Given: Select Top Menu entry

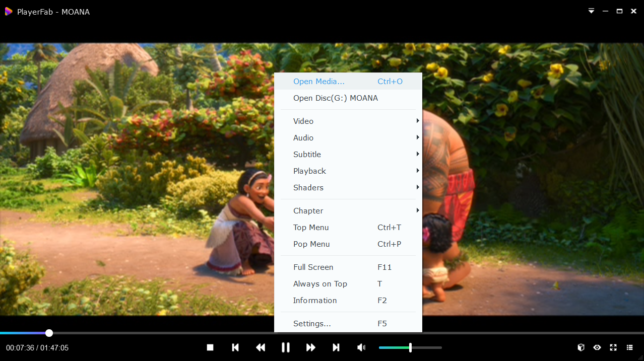Looking at the screenshot, I should pyautogui.click(x=348, y=228).
